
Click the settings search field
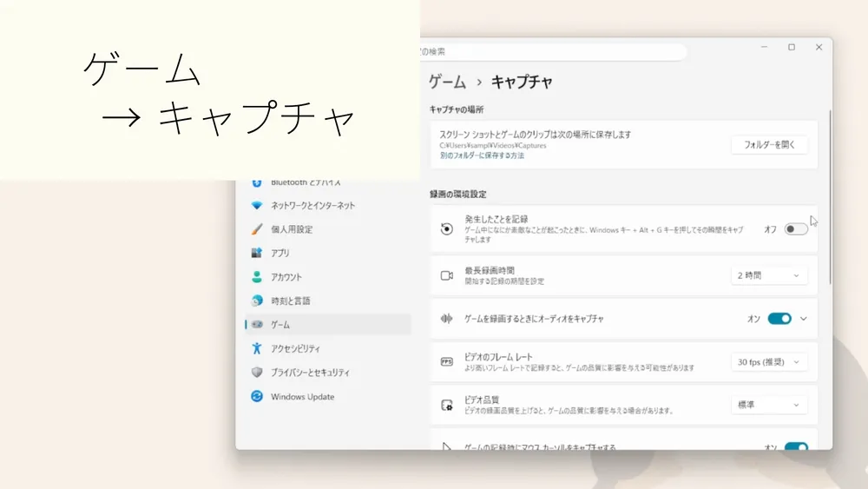click(552, 51)
